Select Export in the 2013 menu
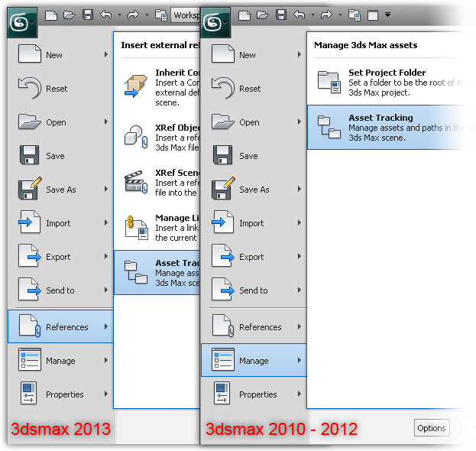Image resolution: width=476 pixels, height=451 pixels. coord(60,257)
